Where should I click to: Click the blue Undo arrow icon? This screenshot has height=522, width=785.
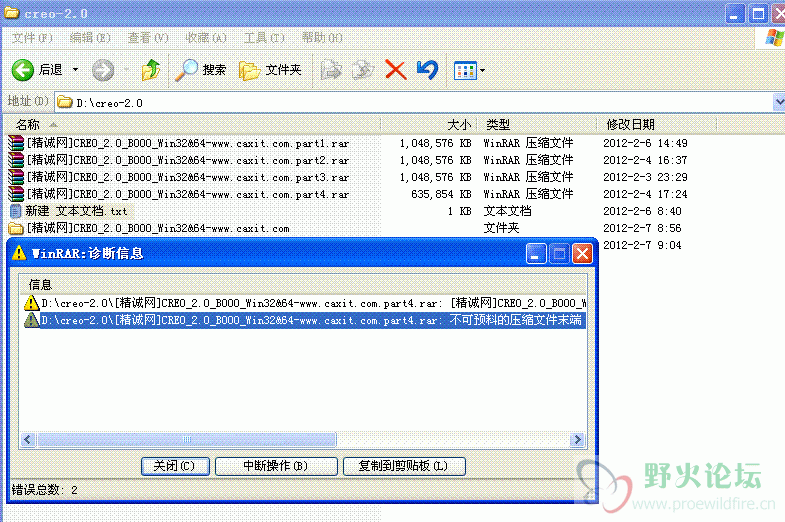(x=428, y=70)
